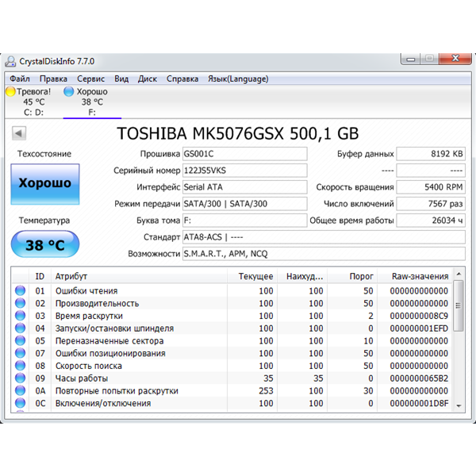Image resolution: width=476 pixels, height=476 pixels.
Task: Click raw value 0000000008C9
Action: [x=419, y=316]
